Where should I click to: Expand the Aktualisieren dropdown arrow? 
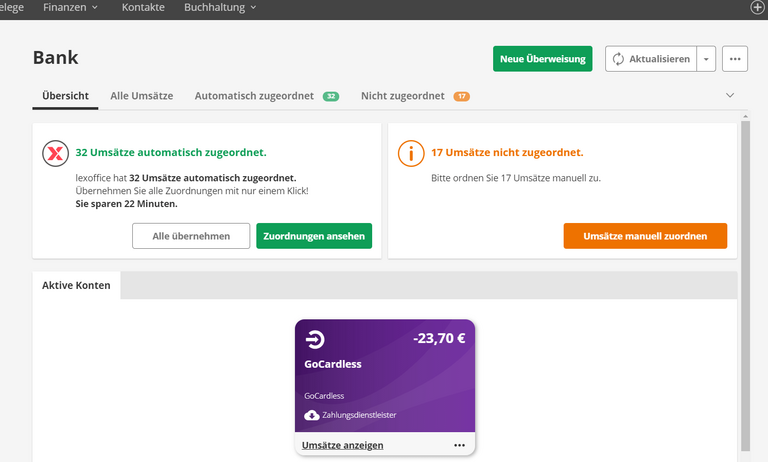pos(705,59)
